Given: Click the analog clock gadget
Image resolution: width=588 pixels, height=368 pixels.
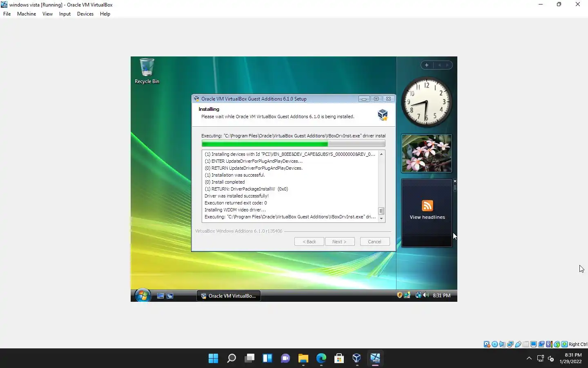Looking at the screenshot, I should [x=427, y=102].
